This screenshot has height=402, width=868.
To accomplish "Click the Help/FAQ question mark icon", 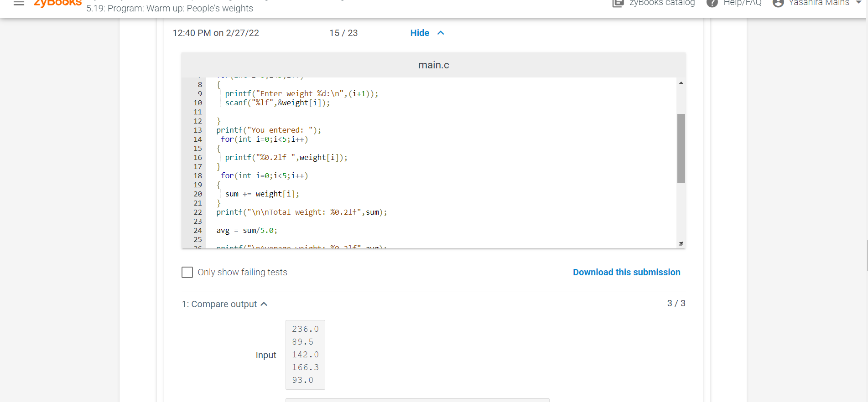I will click(712, 3).
